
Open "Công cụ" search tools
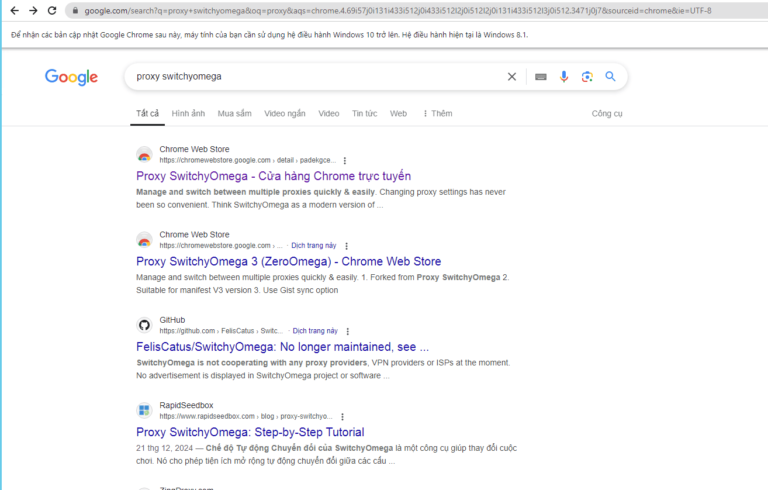[606, 114]
